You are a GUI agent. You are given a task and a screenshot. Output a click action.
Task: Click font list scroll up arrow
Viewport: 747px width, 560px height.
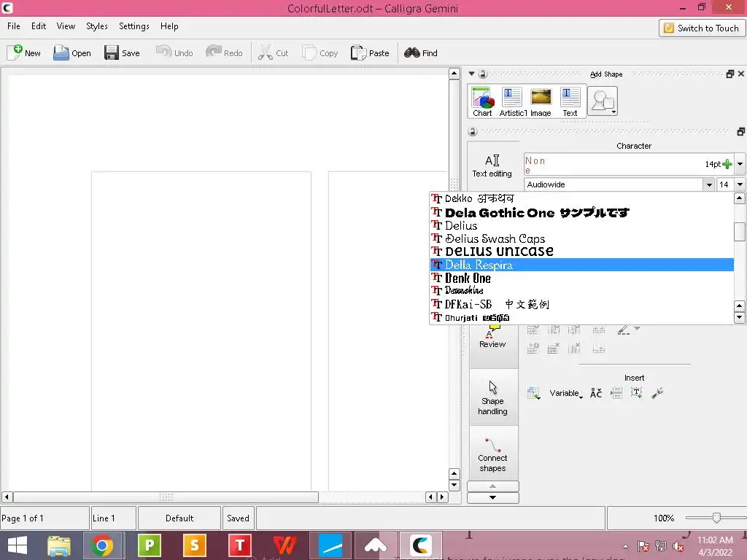coord(740,198)
